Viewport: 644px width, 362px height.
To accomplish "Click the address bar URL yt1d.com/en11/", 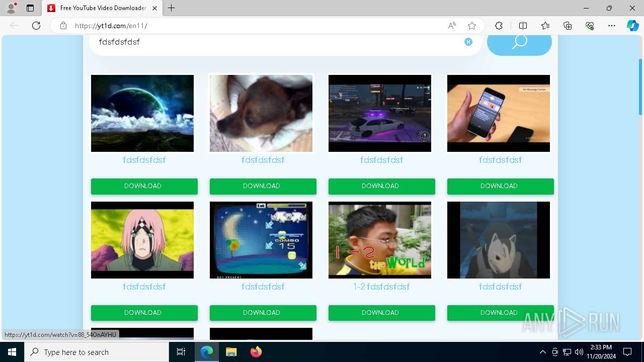I will (111, 26).
